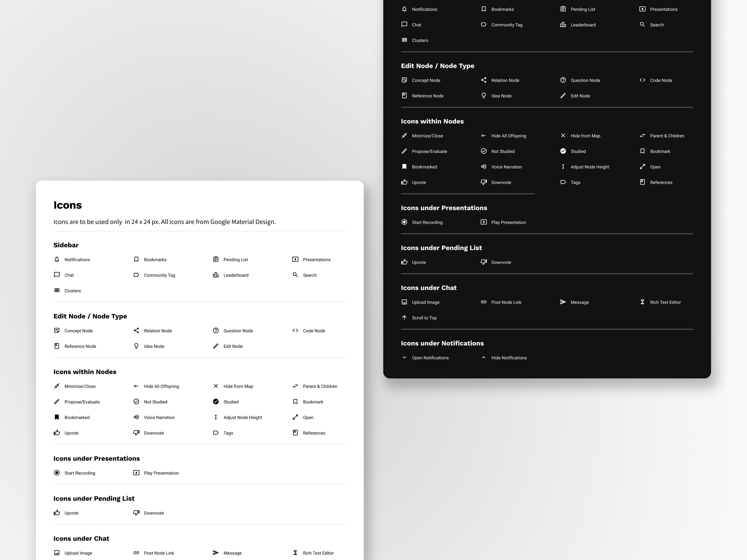Click Hide from Map X in dark panel
Viewport: 747px width, 560px height.
tap(563, 135)
